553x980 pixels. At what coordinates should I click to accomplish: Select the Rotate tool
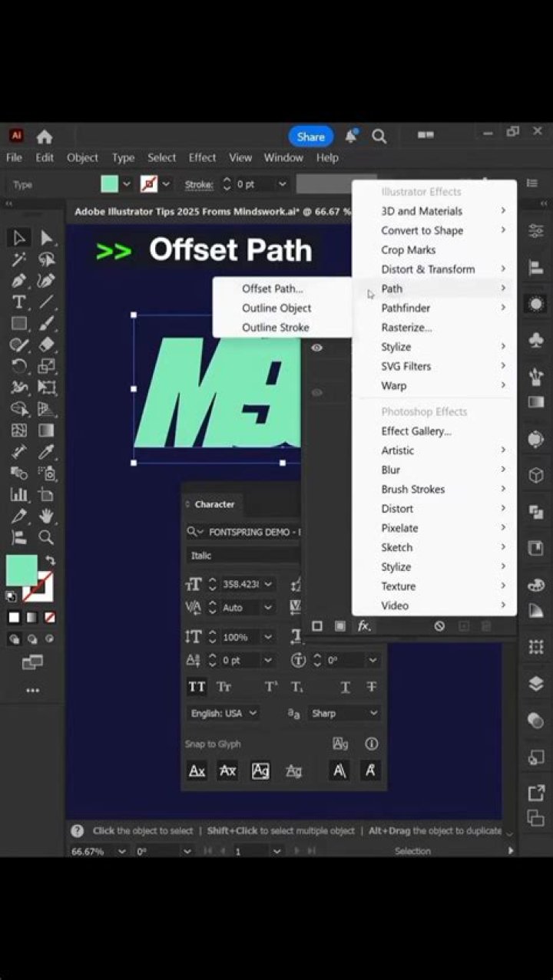point(19,366)
